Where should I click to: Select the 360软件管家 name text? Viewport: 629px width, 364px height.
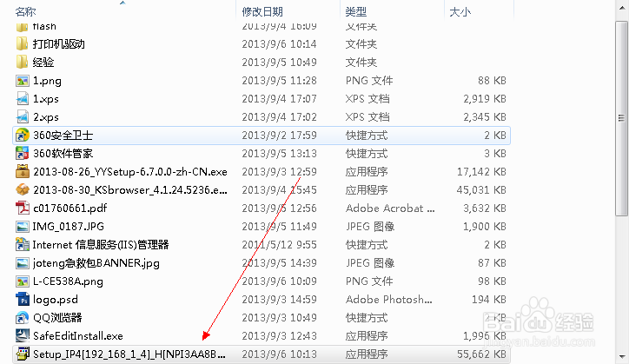coord(63,153)
